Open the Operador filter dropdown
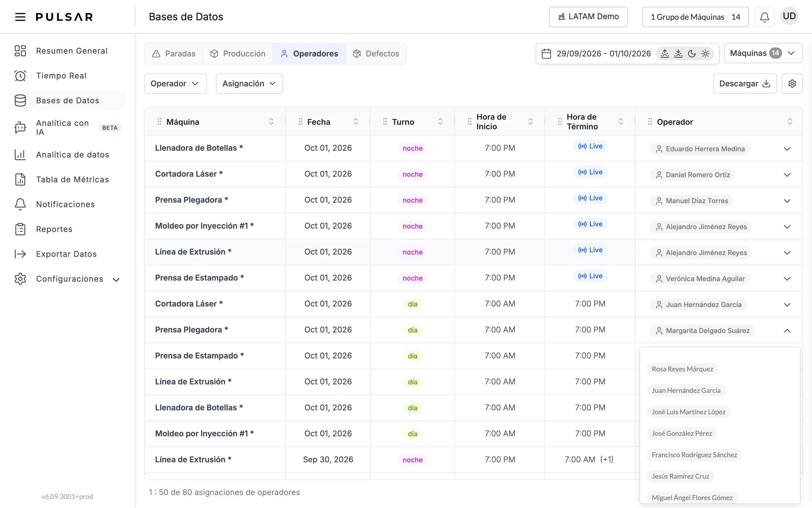Viewport: 812px width, 508px height. pos(175,84)
